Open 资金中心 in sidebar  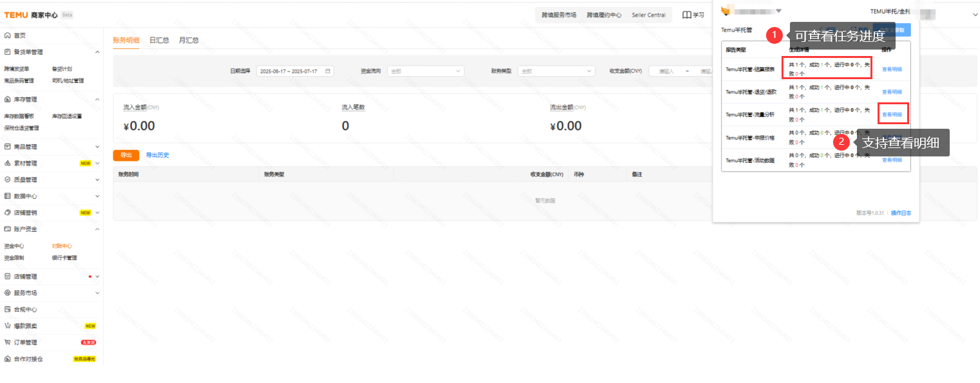coord(14,246)
